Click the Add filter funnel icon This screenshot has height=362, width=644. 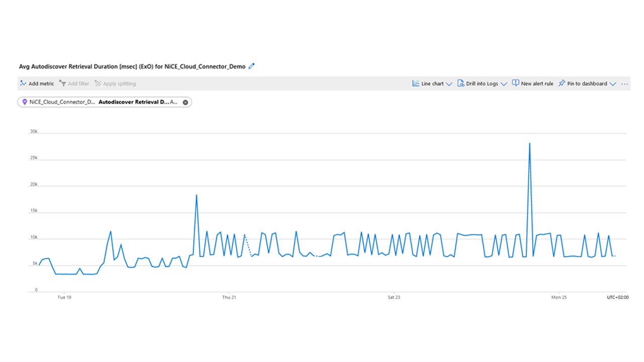63,83
